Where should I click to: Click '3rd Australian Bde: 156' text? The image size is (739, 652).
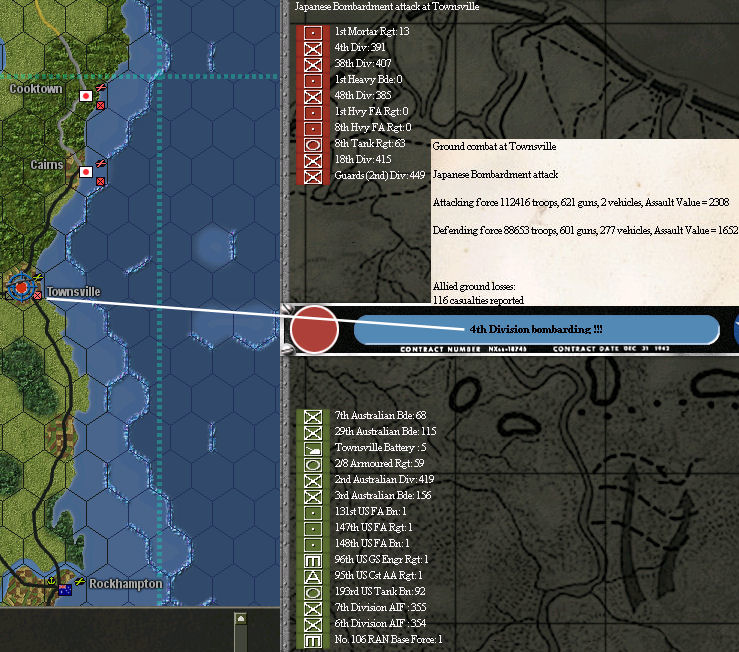tap(383, 495)
